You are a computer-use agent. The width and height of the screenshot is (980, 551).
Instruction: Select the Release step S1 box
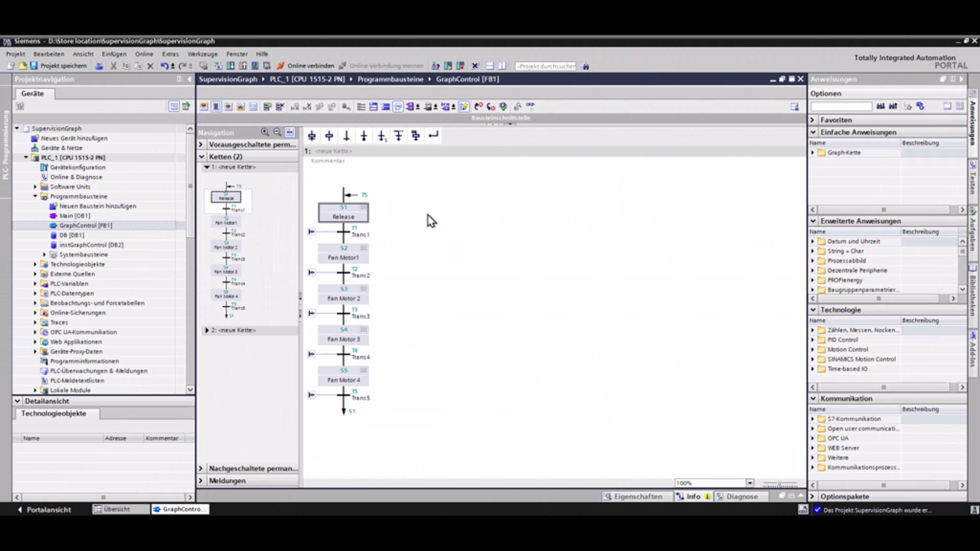343,213
